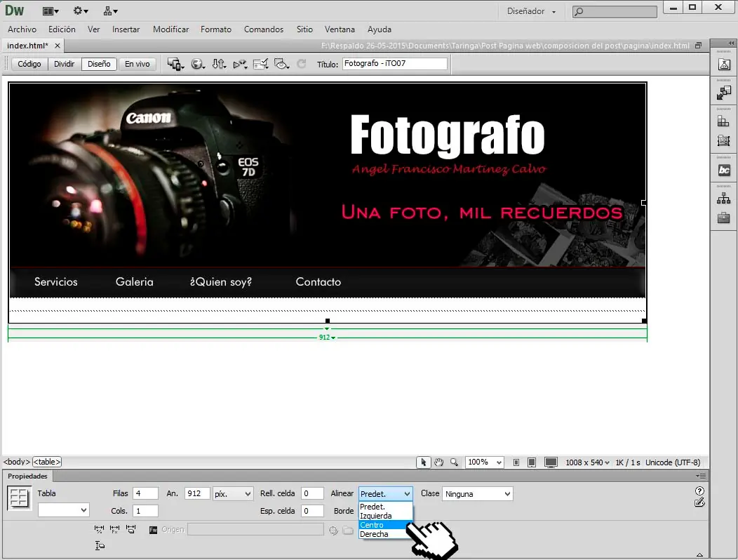Toggle En vivo live view

tap(137, 64)
